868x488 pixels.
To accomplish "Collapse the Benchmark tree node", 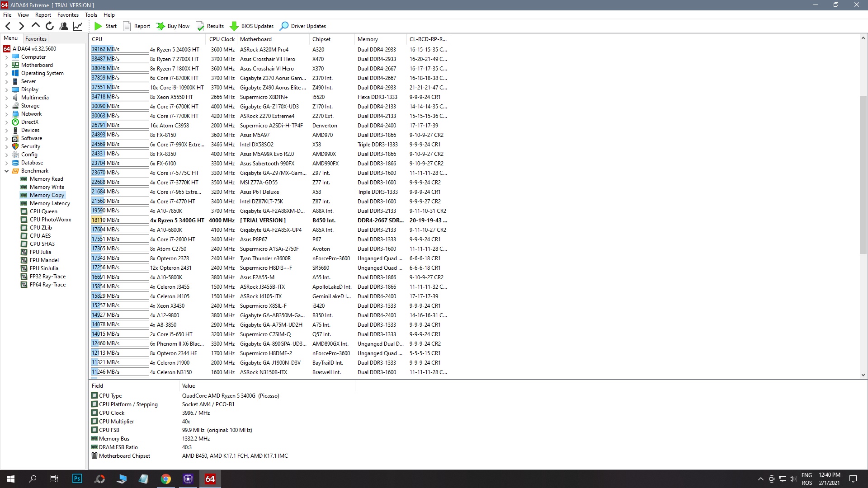I will click(x=6, y=171).
